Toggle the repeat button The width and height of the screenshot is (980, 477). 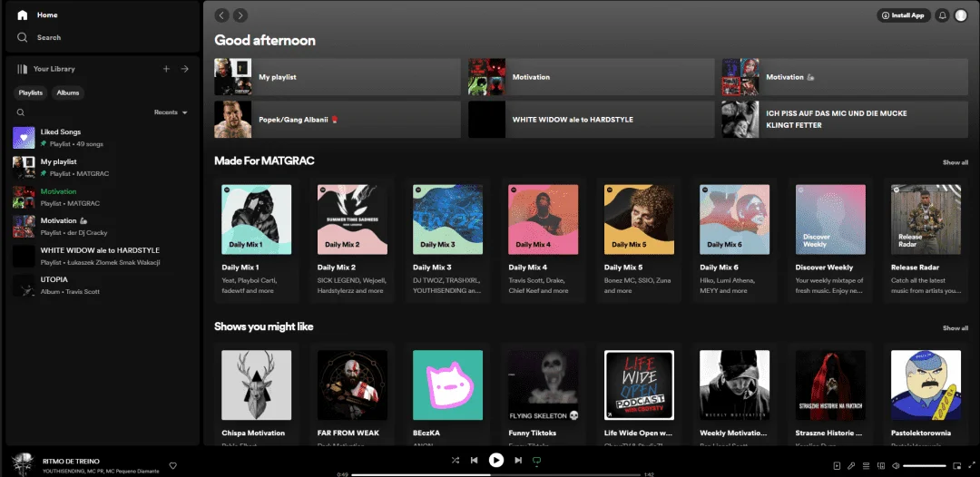[x=536, y=460]
